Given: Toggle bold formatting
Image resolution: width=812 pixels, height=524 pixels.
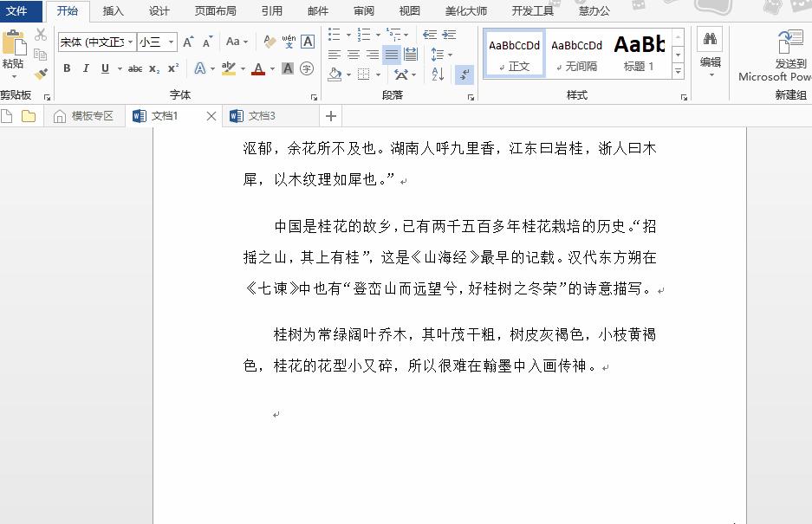Looking at the screenshot, I should pyautogui.click(x=67, y=68).
